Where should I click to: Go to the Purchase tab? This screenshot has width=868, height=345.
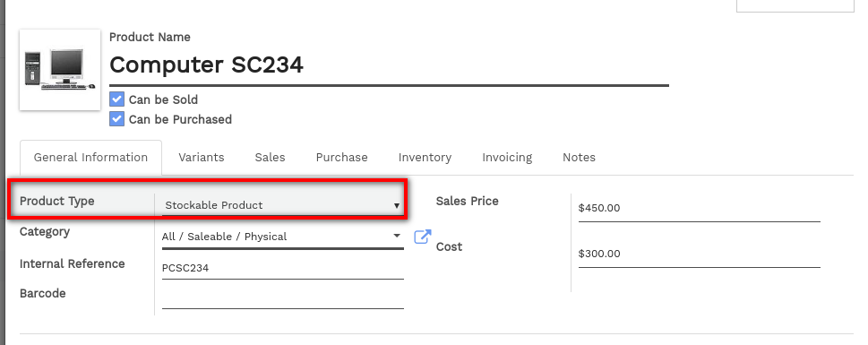(x=341, y=158)
